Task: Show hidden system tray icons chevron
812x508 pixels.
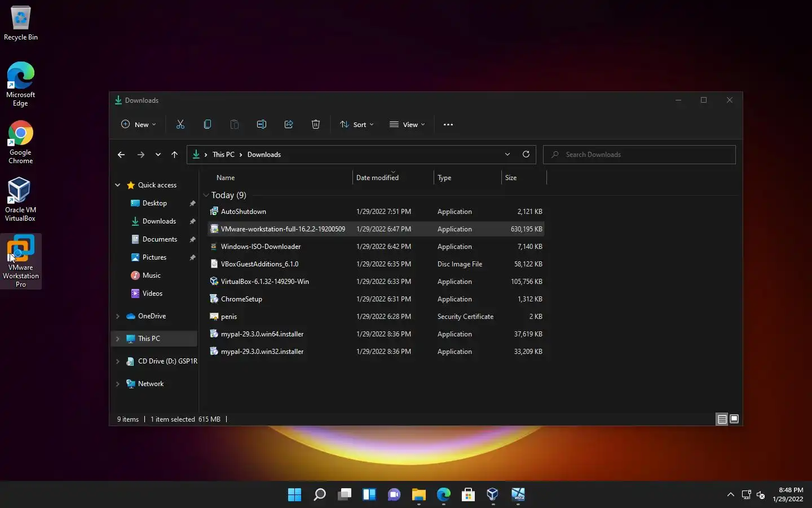Action: [x=731, y=495]
